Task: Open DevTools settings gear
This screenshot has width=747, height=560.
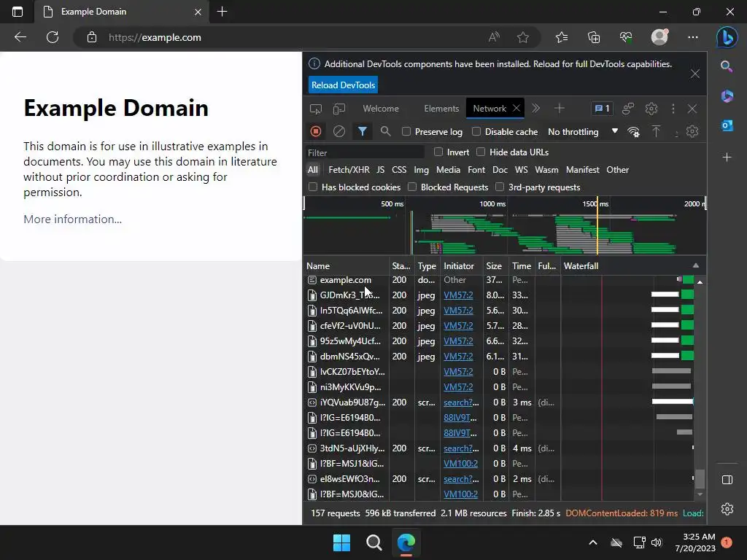Action: [x=651, y=109]
